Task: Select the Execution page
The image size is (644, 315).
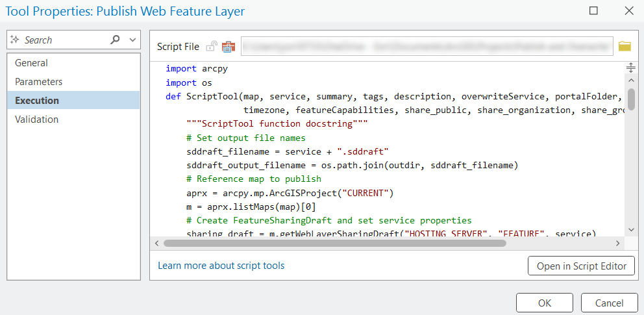Action: coord(73,100)
